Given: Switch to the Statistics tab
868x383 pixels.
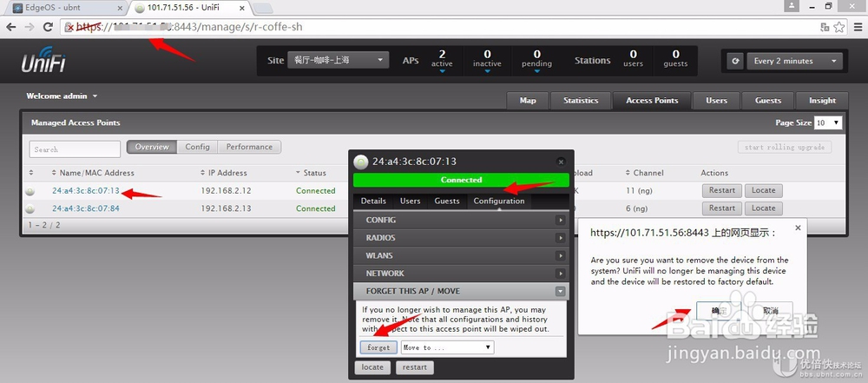Looking at the screenshot, I should (x=581, y=101).
